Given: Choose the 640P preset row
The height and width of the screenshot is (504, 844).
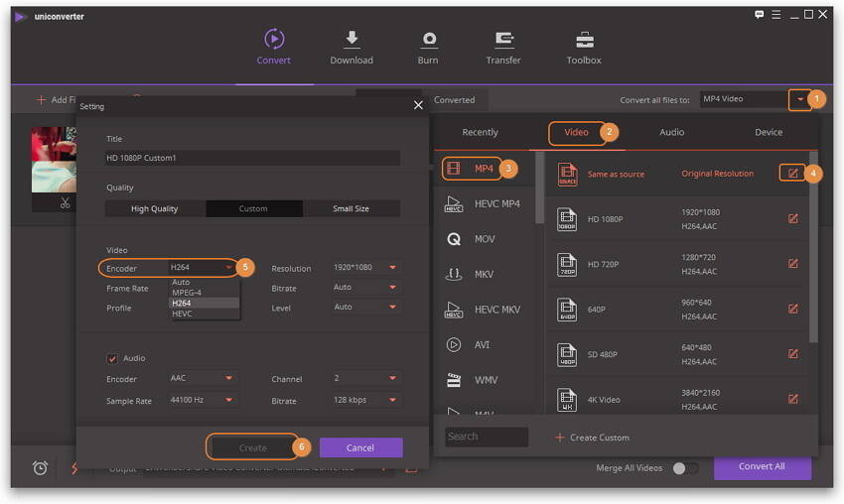Looking at the screenshot, I should coord(676,310).
